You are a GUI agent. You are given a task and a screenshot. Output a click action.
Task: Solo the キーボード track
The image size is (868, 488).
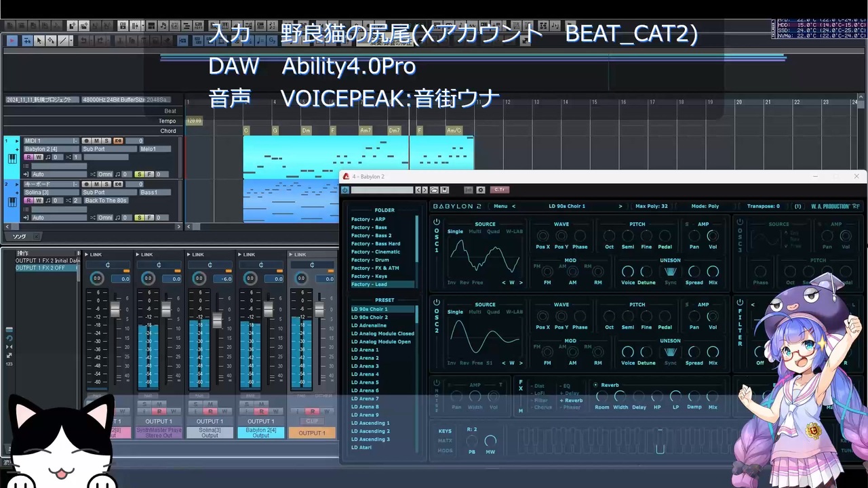click(106, 184)
